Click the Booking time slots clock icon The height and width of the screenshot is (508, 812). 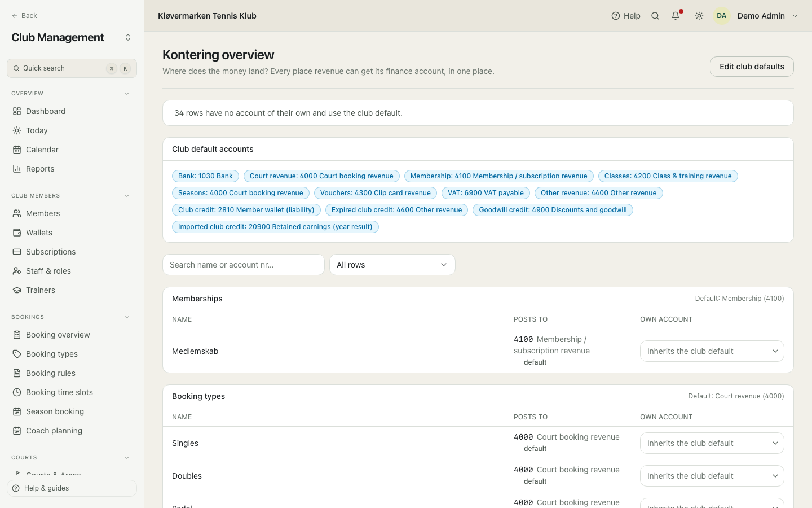tap(17, 392)
